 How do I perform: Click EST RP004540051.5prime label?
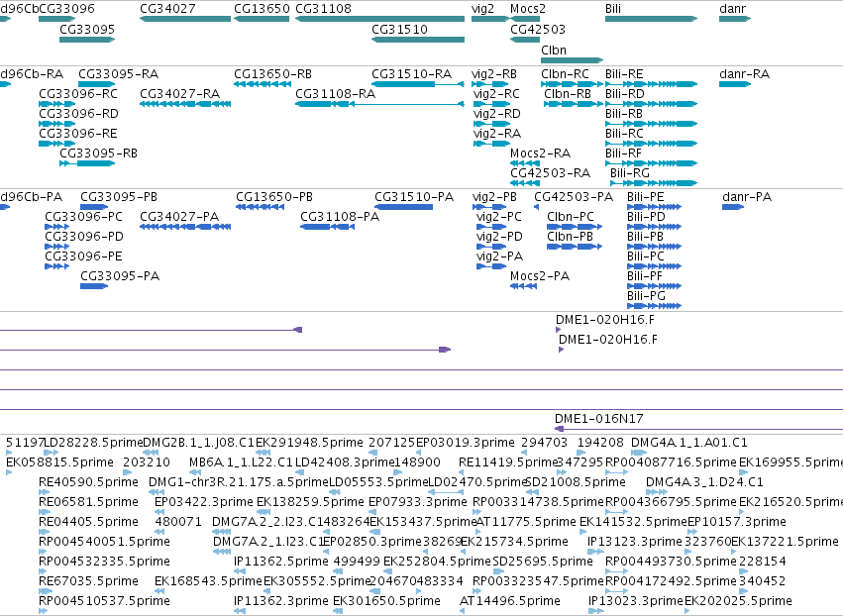pyautogui.click(x=104, y=541)
